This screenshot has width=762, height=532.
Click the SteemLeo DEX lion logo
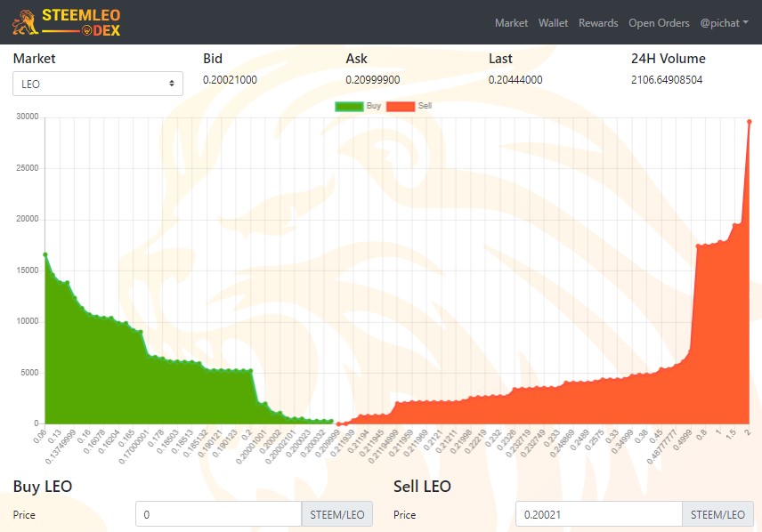(x=66, y=22)
